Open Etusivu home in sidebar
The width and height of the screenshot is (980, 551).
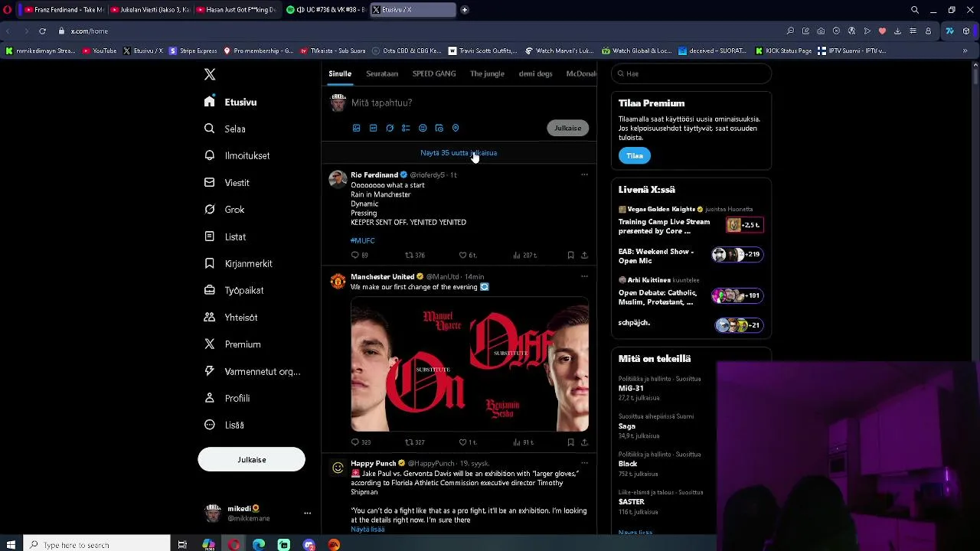coord(230,102)
